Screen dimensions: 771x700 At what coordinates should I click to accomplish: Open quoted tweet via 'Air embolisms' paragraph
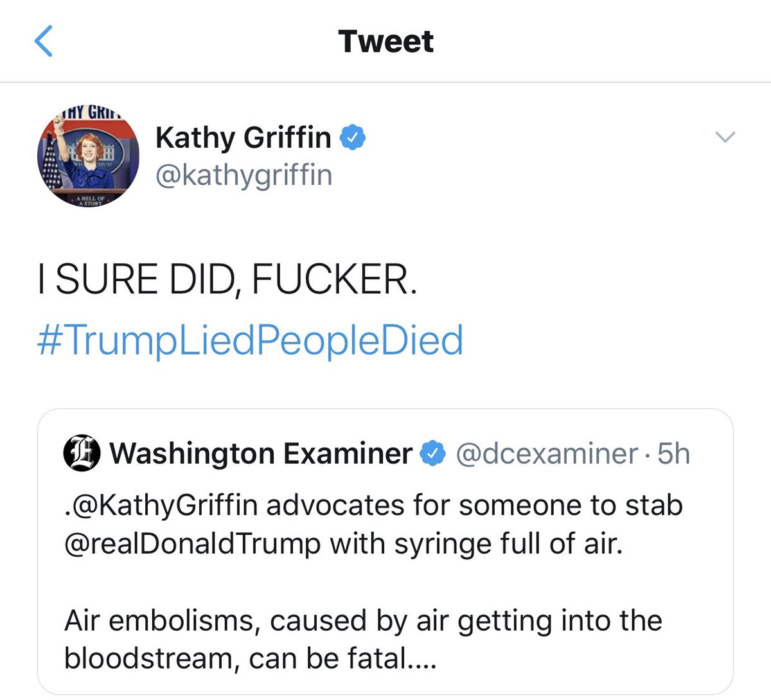coord(363,640)
